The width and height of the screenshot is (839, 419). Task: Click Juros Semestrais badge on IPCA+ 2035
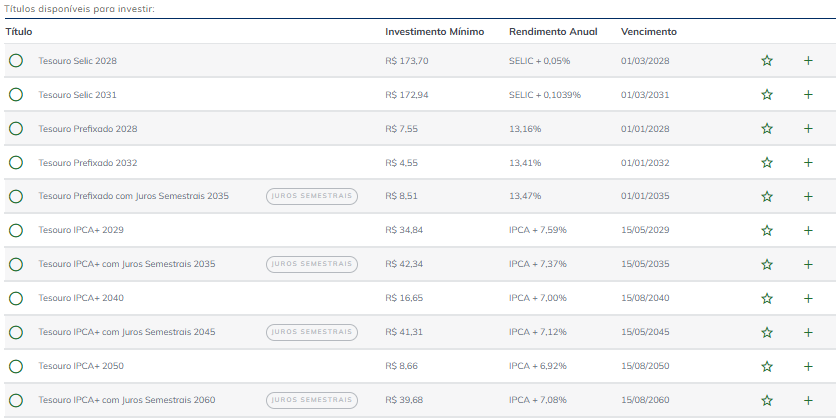click(x=312, y=264)
